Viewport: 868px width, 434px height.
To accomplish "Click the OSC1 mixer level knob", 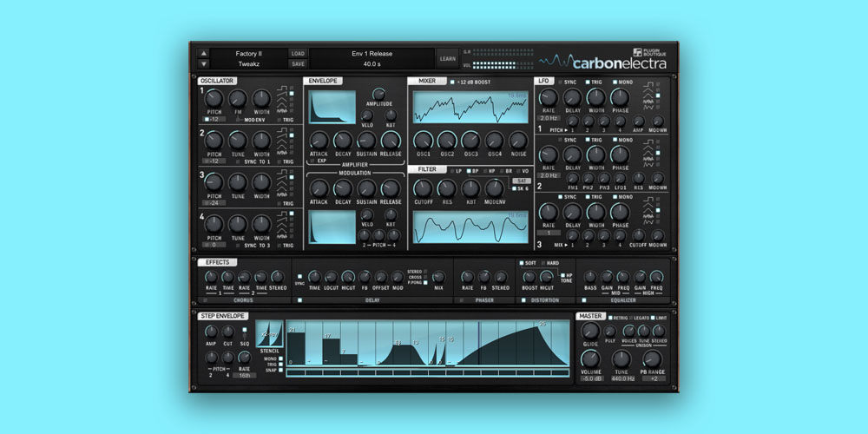I will (423, 140).
